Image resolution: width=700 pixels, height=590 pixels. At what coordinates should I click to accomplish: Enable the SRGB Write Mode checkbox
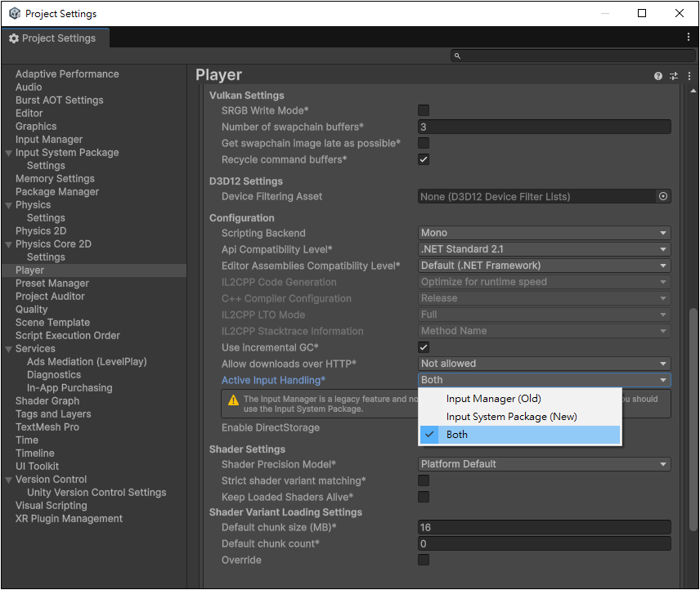click(424, 110)
